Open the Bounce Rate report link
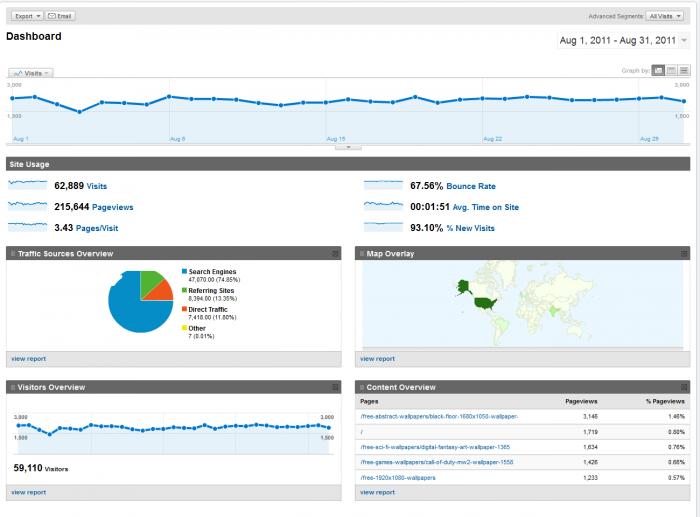Screen dimensions: 700x517 coord(471,186)
